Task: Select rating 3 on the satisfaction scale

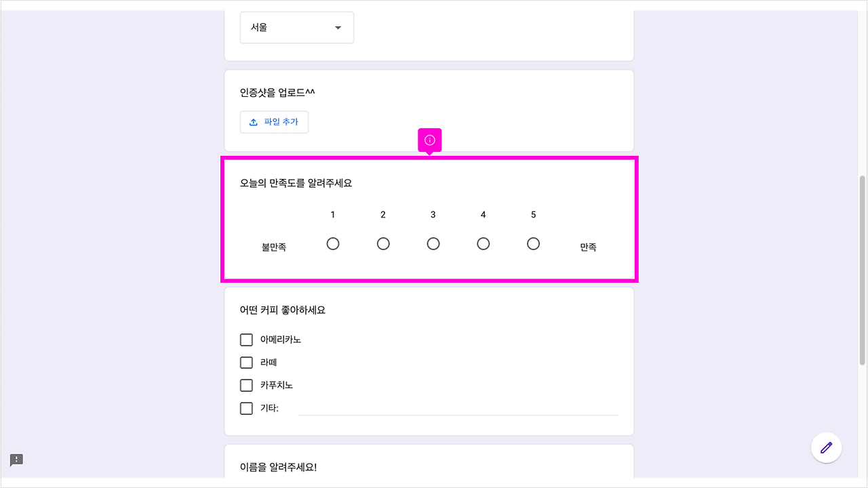Action: click(433, 243)
